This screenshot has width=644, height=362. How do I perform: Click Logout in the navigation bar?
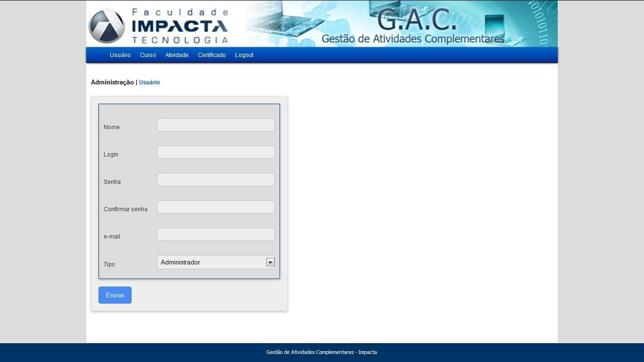click(244, 55)
